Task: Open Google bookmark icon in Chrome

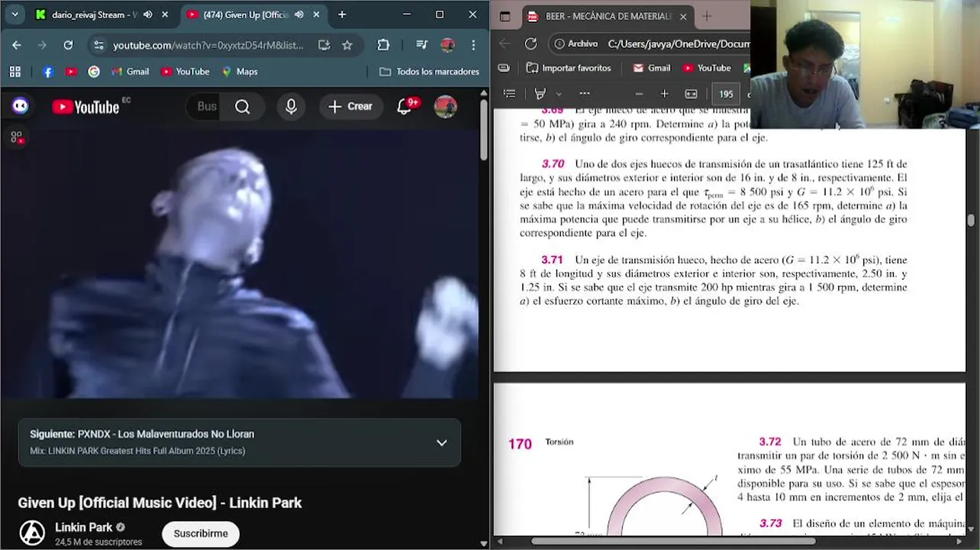Action: click(x=94, y=72)
